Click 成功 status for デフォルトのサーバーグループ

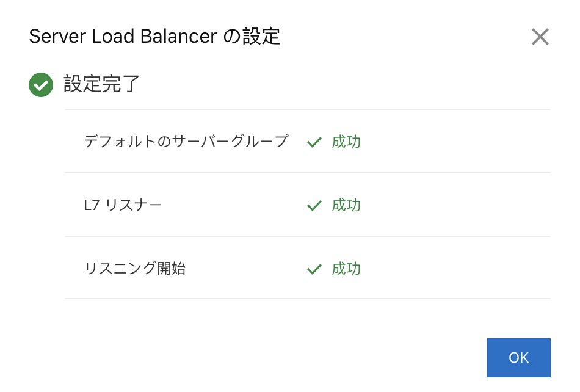346,142
